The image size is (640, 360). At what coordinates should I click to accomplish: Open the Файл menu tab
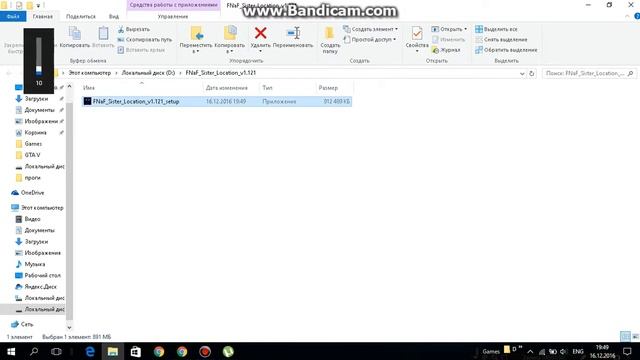click(x=13, y=16)
